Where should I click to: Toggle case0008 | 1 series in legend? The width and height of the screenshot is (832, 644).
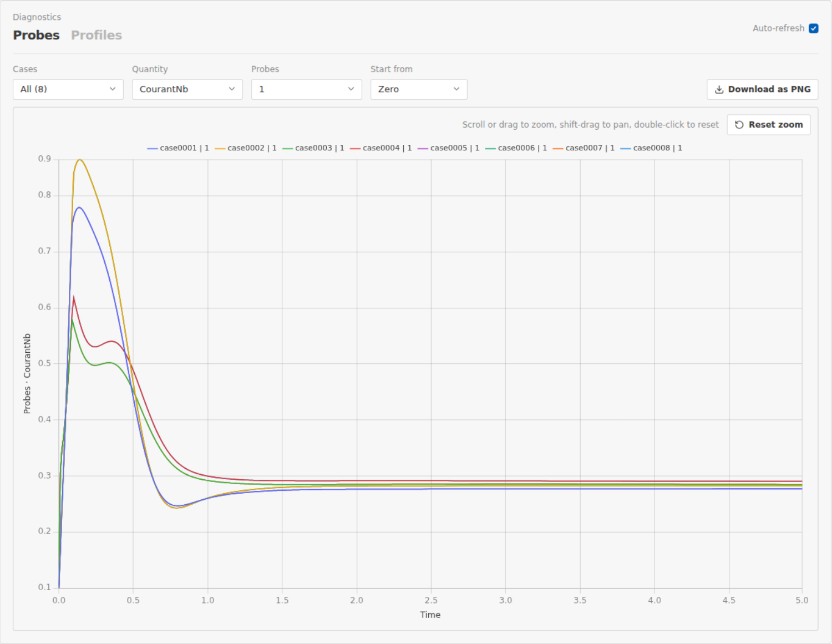(652, 148)
